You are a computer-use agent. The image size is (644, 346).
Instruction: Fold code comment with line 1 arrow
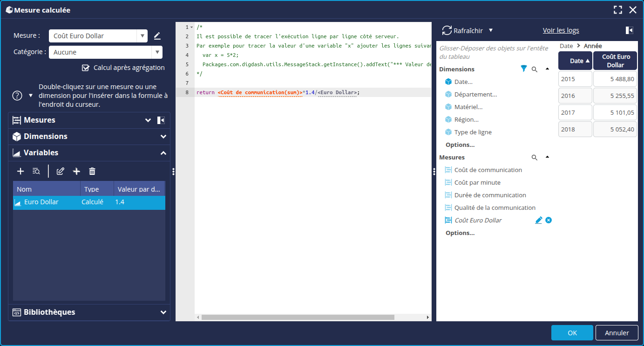point(191,27)
